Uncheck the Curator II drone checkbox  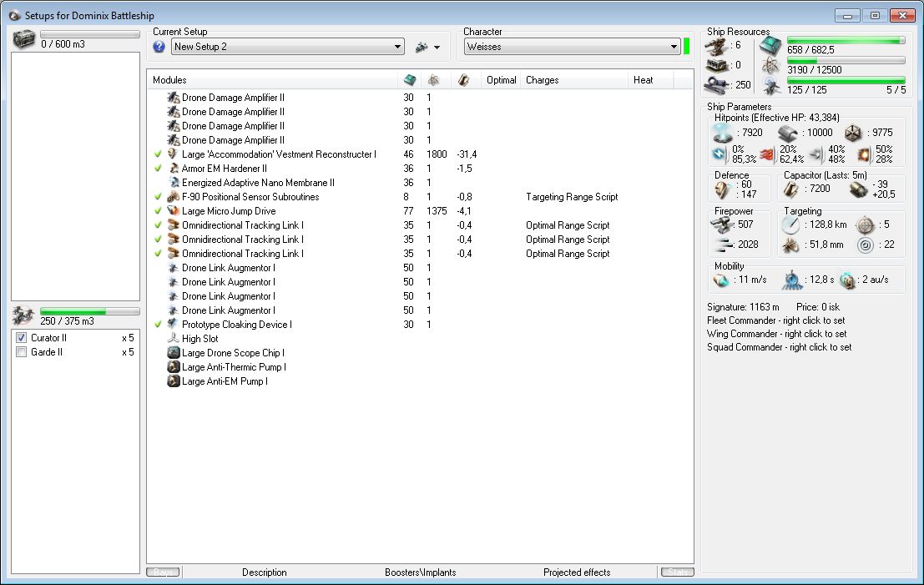[x=21, y=338]
